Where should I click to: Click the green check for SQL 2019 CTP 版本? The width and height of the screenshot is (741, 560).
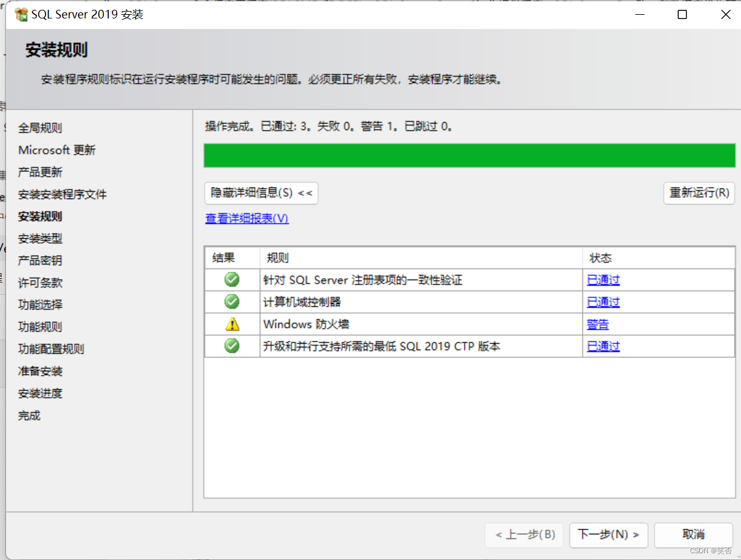coord(232,346)
